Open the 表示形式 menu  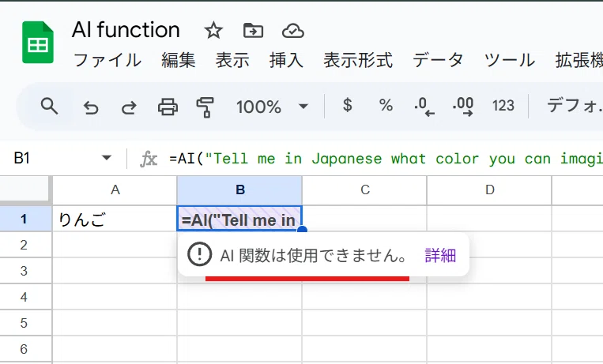(x=358, y=60)
